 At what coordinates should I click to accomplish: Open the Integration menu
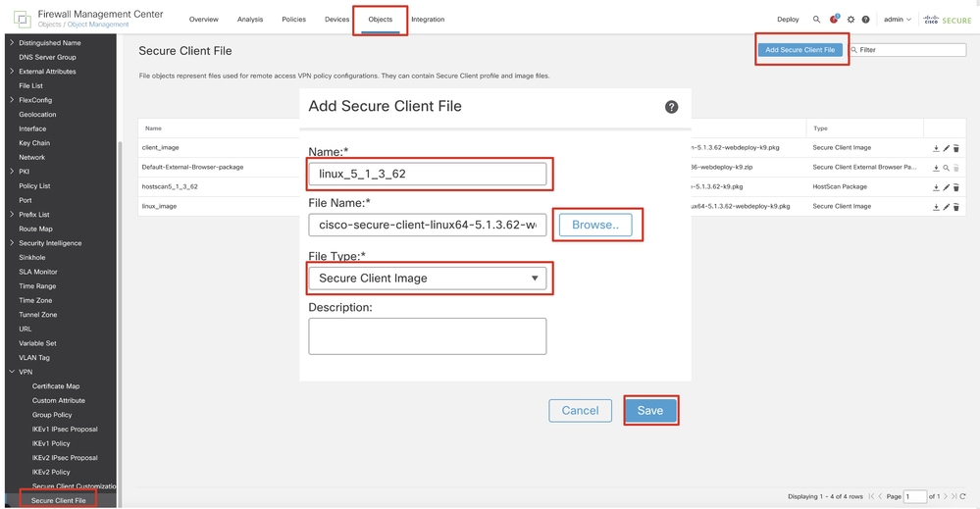[x=428, y=20]
